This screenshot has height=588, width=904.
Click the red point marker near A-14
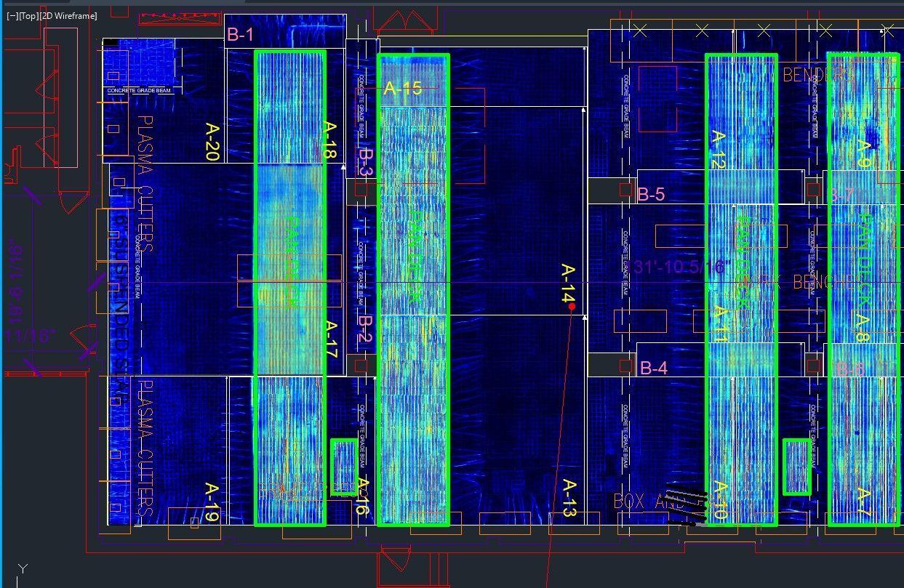[572, 307]
